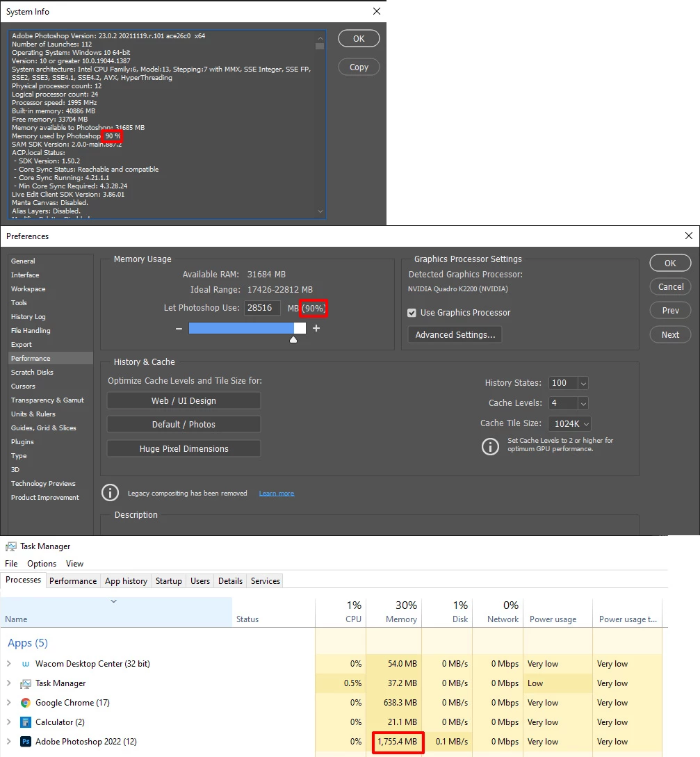Expand the Wacom Desktop Center process row

click(9, 664)
